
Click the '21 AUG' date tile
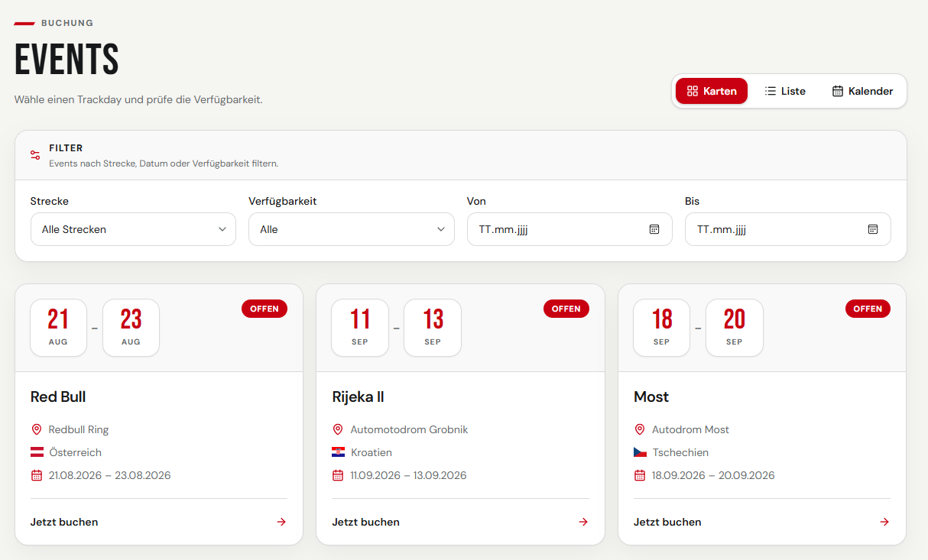click(x=58, y=328)
